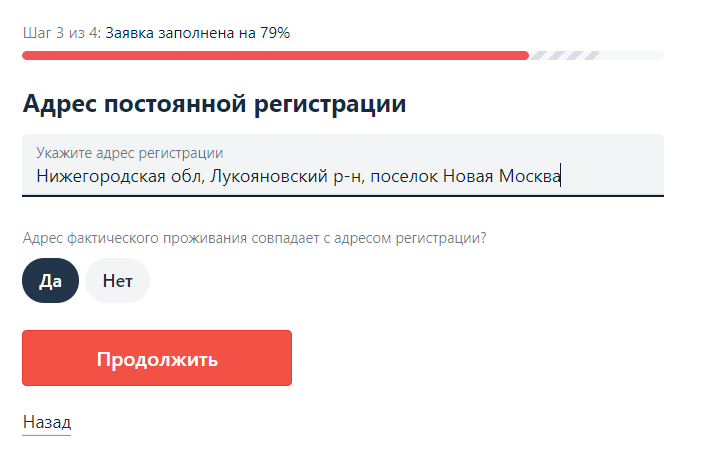Click the question about actual residence address
712x457 pixels.
(x=255, y=238)
